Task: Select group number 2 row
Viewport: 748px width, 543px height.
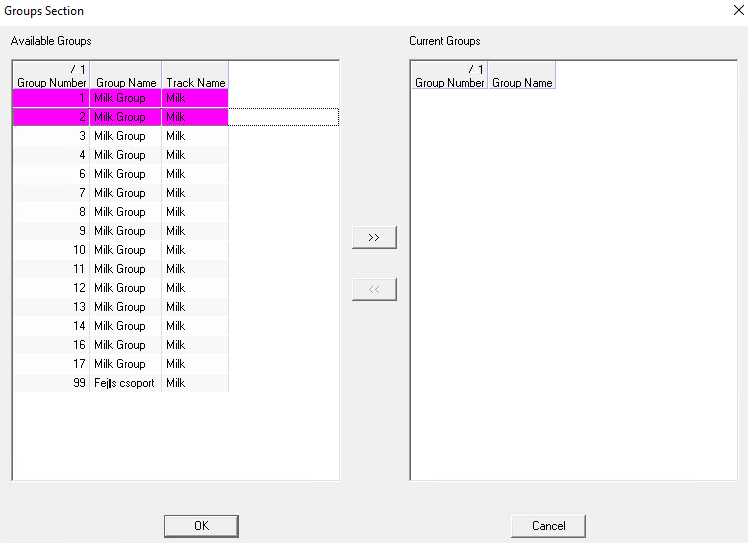Action: click(120, 117)
